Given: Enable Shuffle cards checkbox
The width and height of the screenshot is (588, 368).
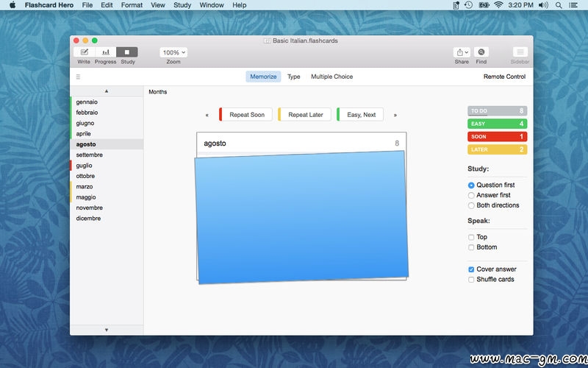Looking at the screenshot, I should (471, 280).
